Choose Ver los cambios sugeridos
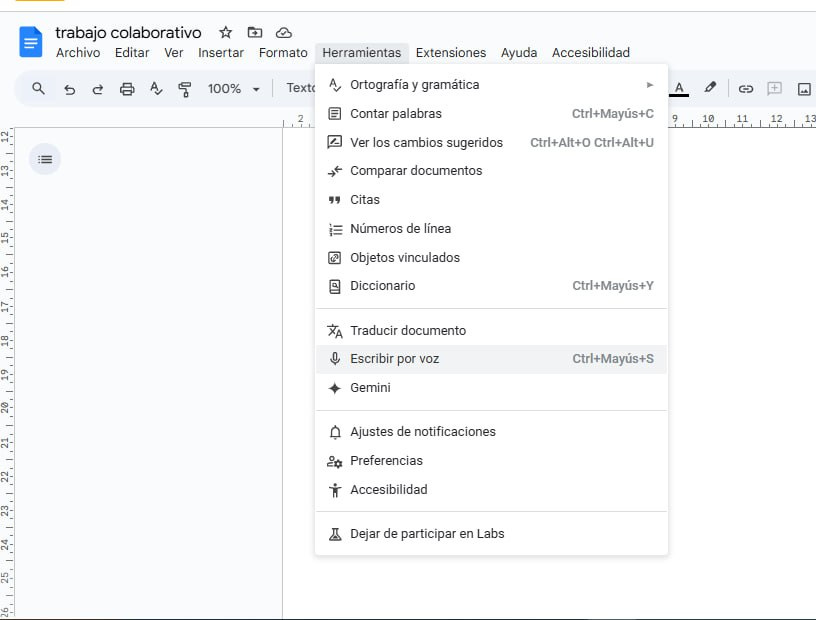 pos(491,143)
